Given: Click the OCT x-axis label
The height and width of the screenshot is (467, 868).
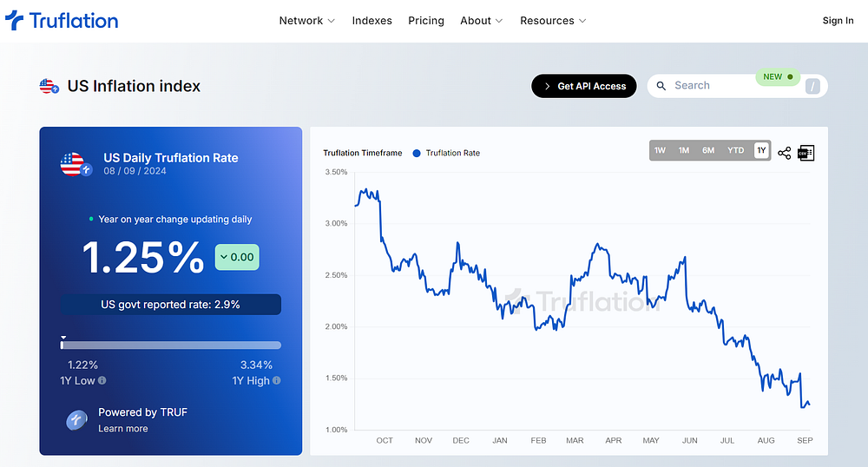Looking at the screenshot, I should (x=385, y=440).
